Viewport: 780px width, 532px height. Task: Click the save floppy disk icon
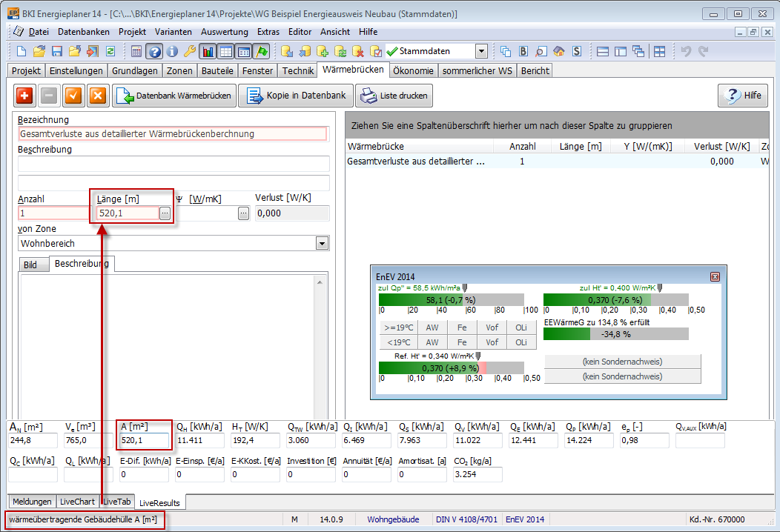pyautogui.click(x=56, y=51)
